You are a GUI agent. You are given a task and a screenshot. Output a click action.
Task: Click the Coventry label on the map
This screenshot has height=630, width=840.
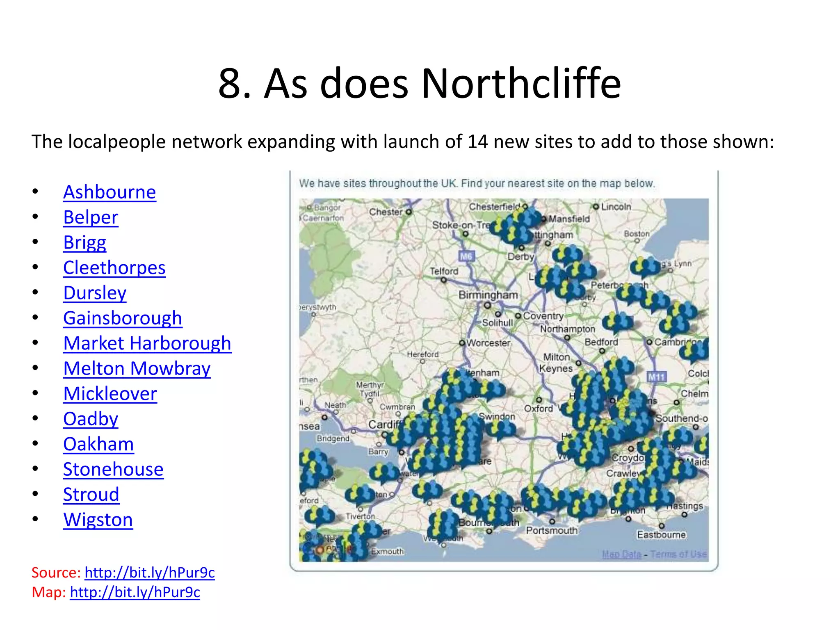point(543,316)
